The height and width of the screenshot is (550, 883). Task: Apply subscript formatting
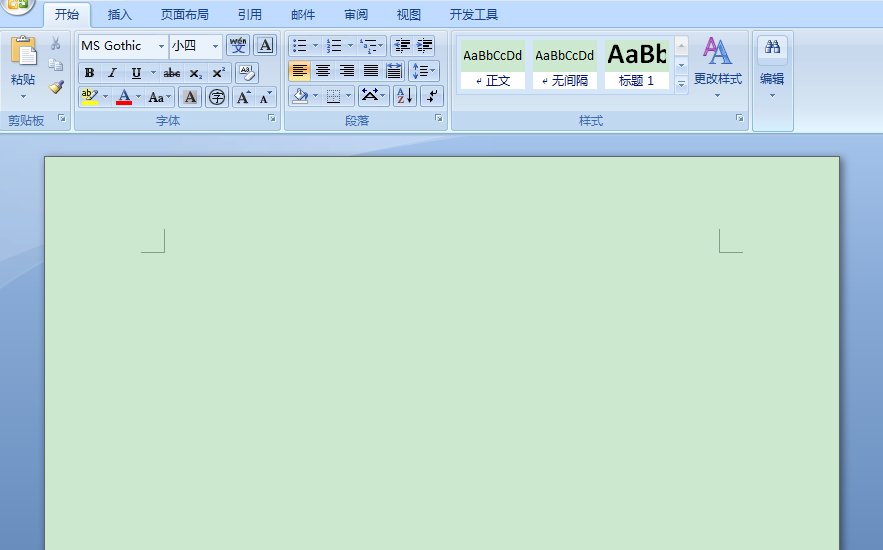pos(195,73)
